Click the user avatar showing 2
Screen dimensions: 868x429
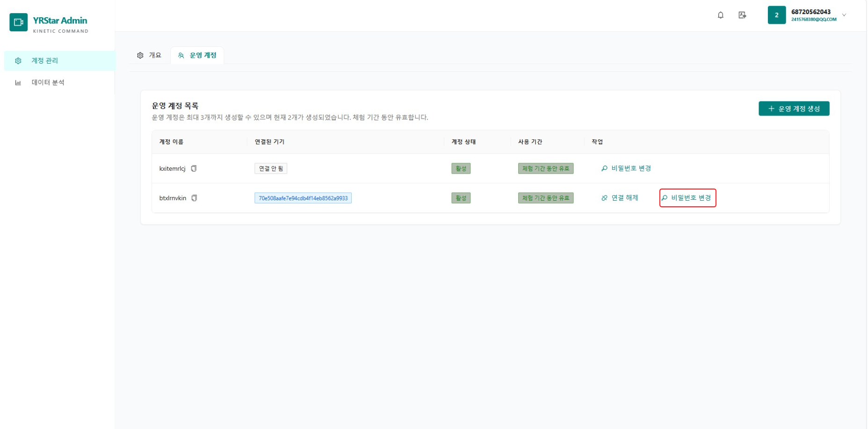(777, 15)
